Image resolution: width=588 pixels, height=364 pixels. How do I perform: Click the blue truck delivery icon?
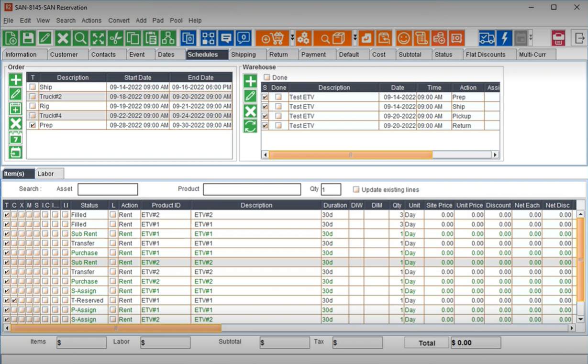(x=487, y=38)
